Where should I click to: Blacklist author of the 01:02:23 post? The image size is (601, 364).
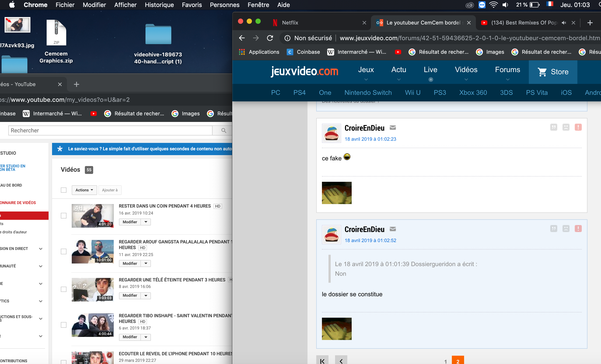(x=566, y=127)
